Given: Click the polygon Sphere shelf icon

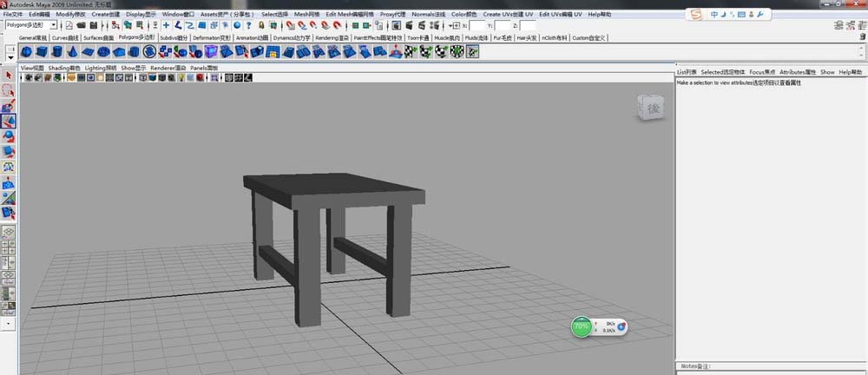Looking at the screenshot, I should click(x=26, y=52).
